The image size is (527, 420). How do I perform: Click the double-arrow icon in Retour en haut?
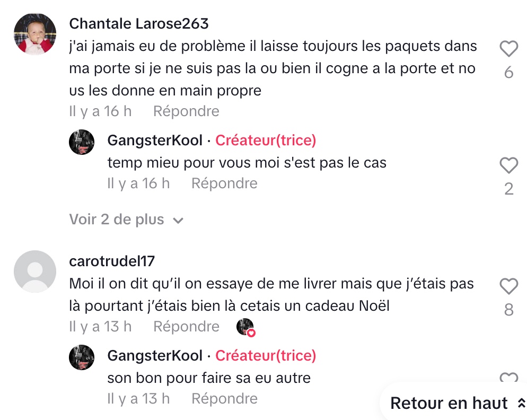(521, 403)
